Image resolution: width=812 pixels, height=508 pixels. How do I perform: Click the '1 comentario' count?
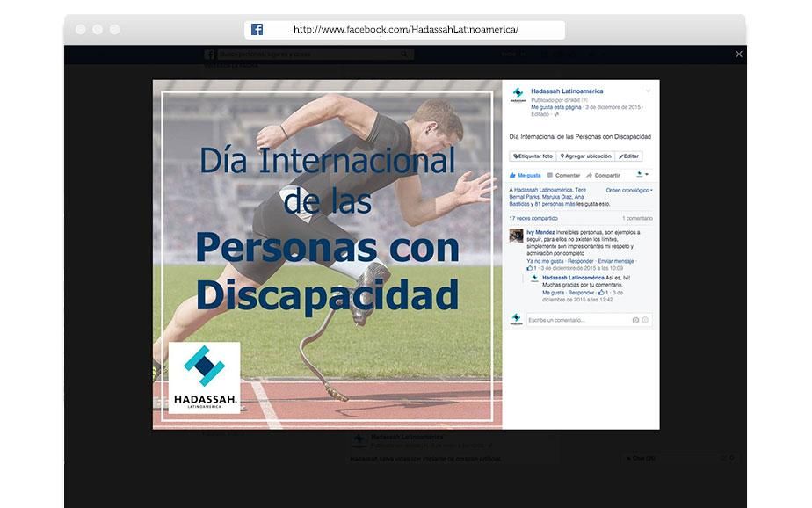(x=637, y=219)
